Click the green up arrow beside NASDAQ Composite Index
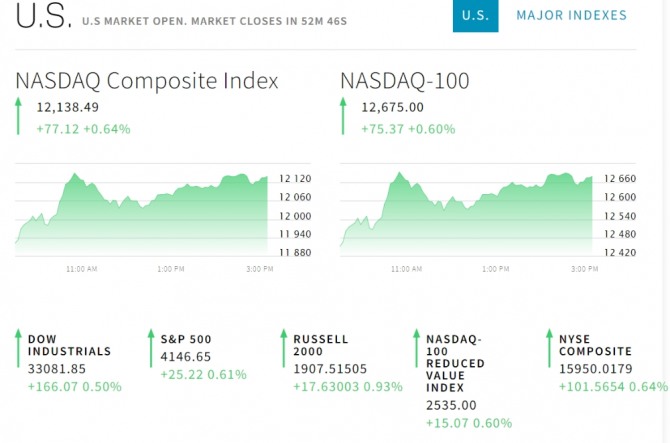This screenshot has height=443, width=670. [x=18, y=115]
